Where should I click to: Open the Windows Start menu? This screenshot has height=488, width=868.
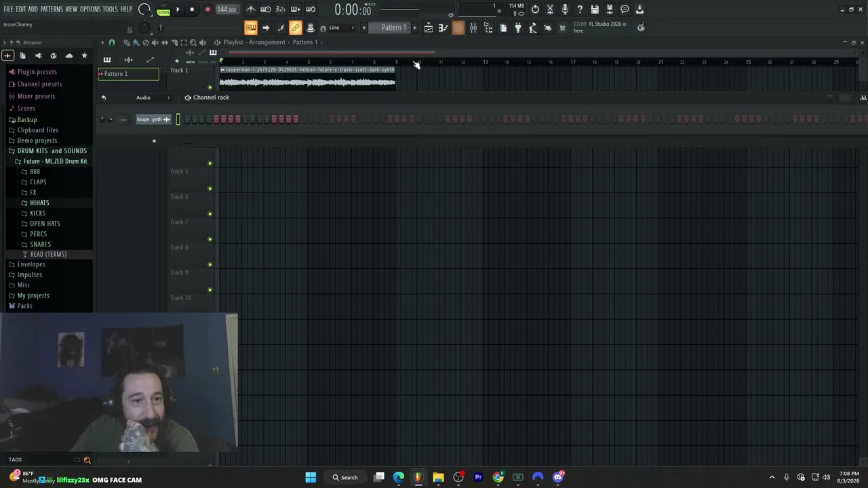311,477
